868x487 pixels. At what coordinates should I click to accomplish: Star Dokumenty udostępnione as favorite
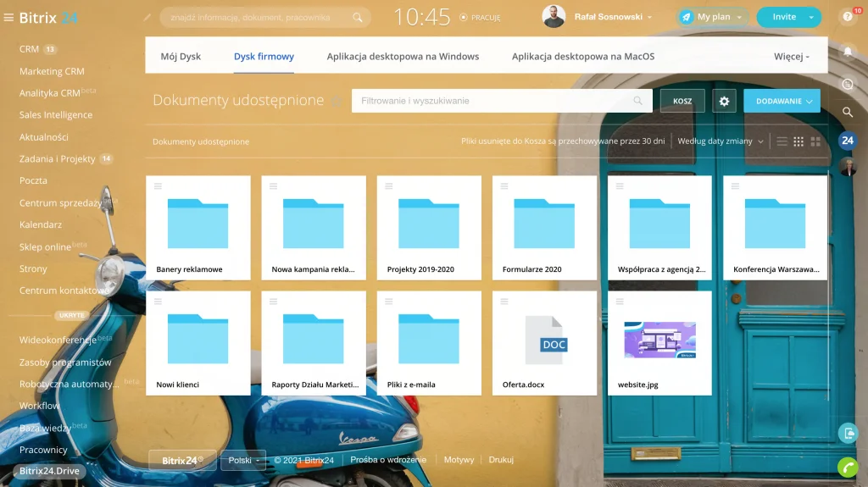coord(337,101)
